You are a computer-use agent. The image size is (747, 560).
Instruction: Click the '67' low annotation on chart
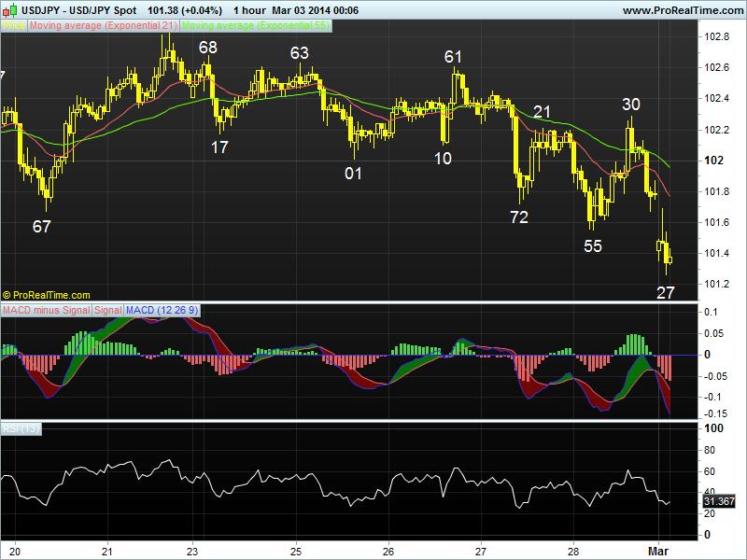pos(41,227)
